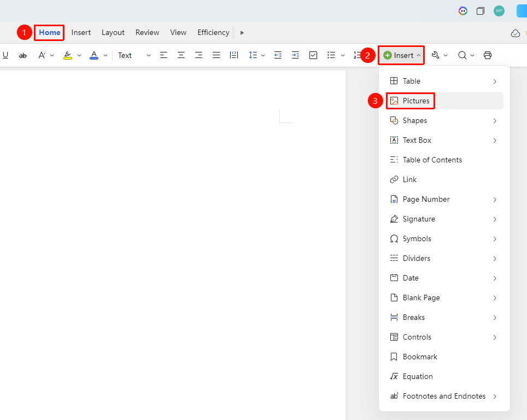Center align the paragraph text

(181, 55)
